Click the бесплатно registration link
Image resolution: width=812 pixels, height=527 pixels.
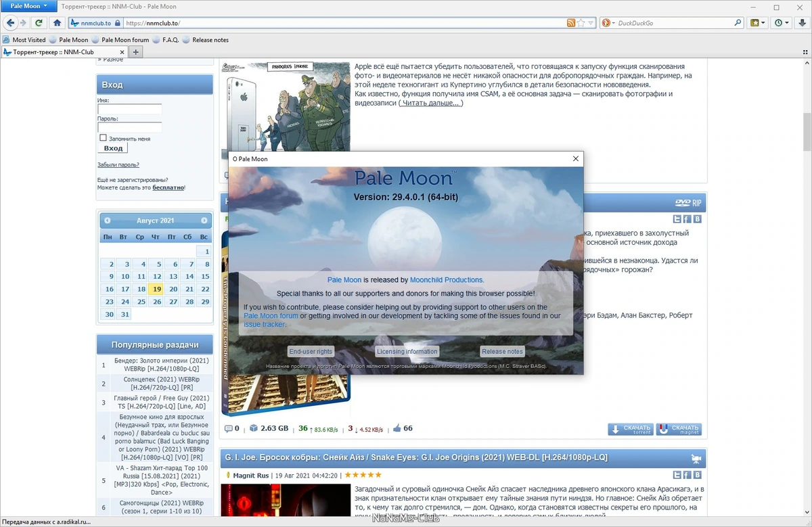click(168, 187)
